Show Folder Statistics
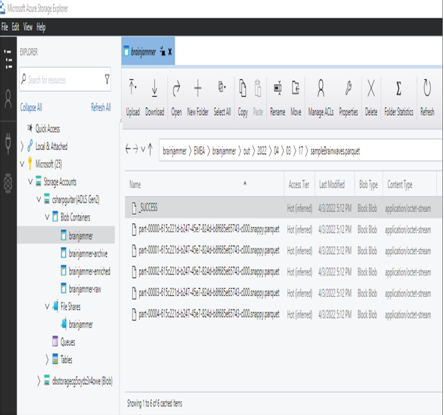Screen dimensions: 444x415 [399, 98]
